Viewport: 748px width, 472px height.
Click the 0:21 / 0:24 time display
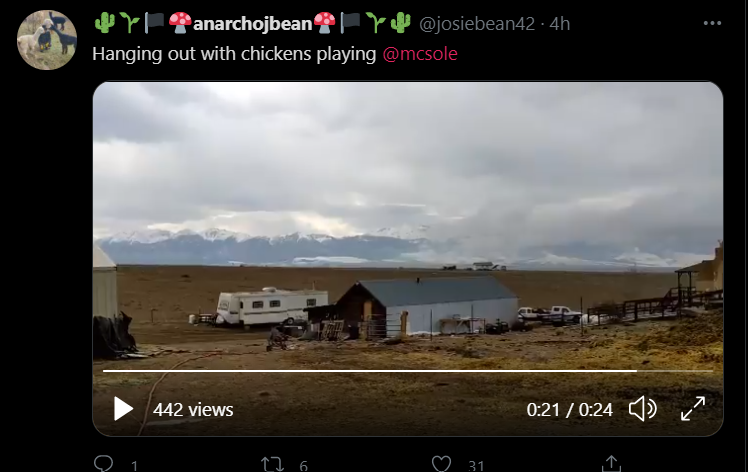[570, 409]
